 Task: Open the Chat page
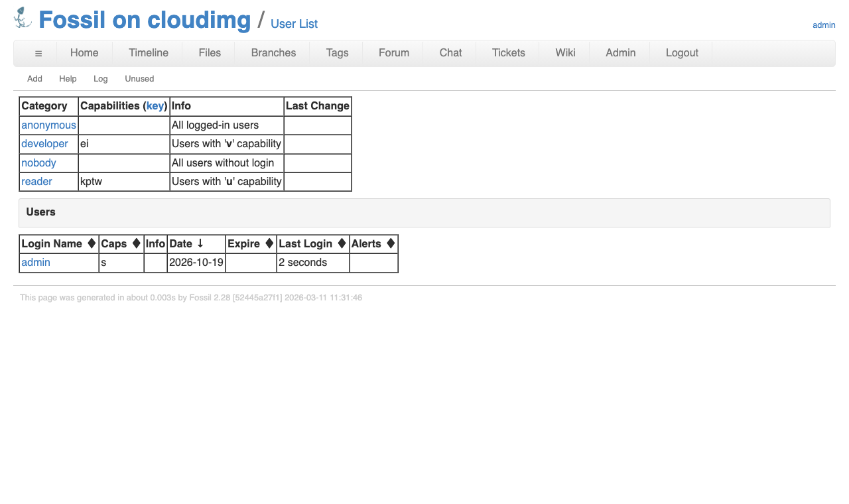tap(450, 53)
